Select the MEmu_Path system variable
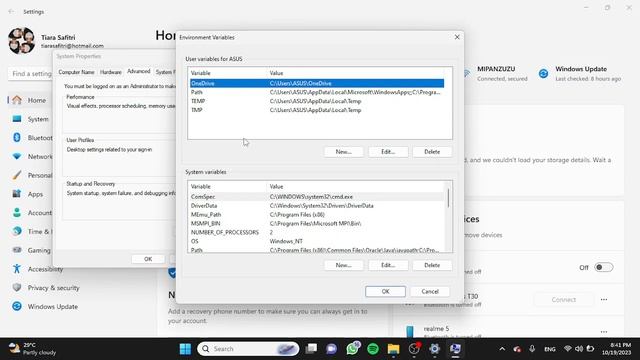The image size is (640, 360). pos(317,215)
